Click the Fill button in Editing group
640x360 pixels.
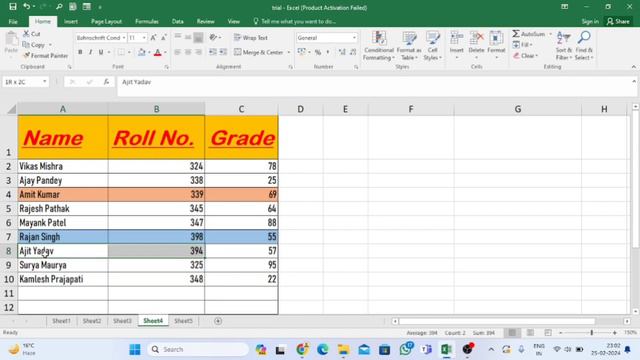522,44
